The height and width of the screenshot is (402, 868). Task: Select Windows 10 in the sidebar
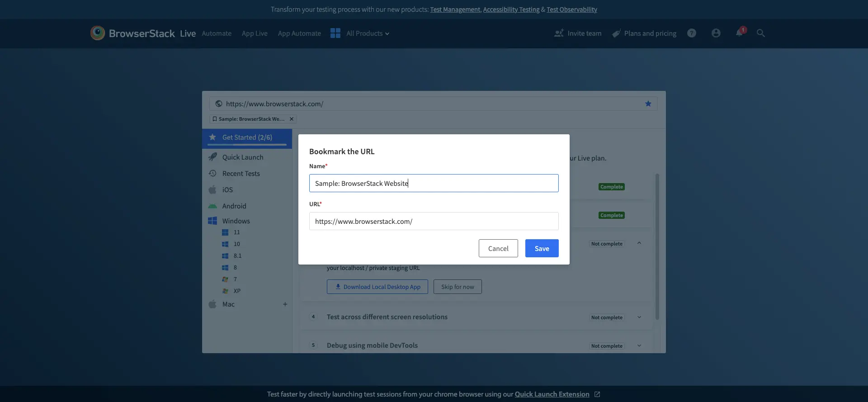[x=236, y=244]
